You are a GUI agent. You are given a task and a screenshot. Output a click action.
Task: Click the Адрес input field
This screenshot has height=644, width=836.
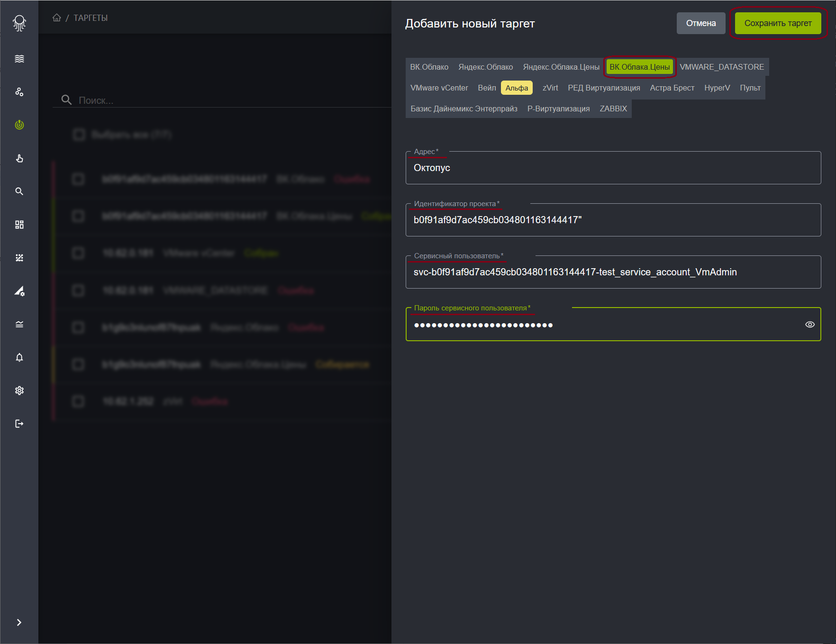tap(613, 168)
